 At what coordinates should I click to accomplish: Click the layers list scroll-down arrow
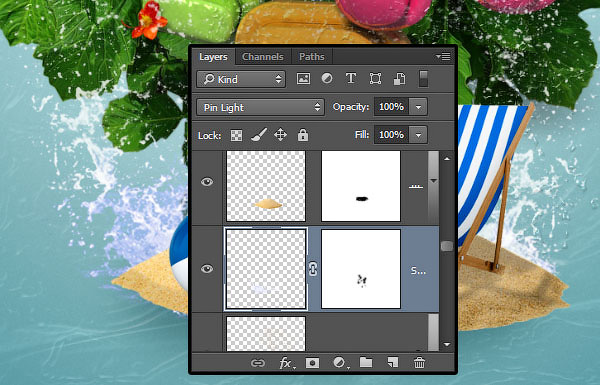447,344
